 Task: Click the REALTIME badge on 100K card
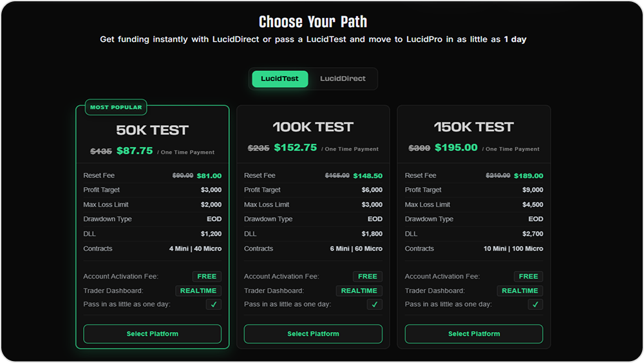[x=359, y=291]
